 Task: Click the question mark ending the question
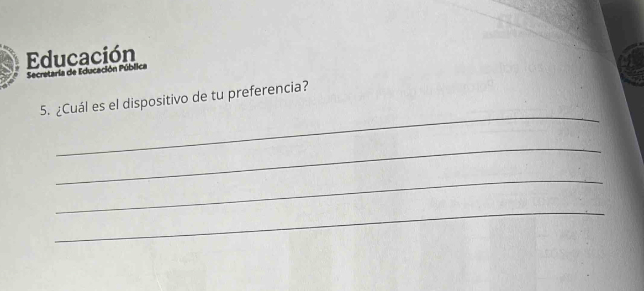click(305, 88)
